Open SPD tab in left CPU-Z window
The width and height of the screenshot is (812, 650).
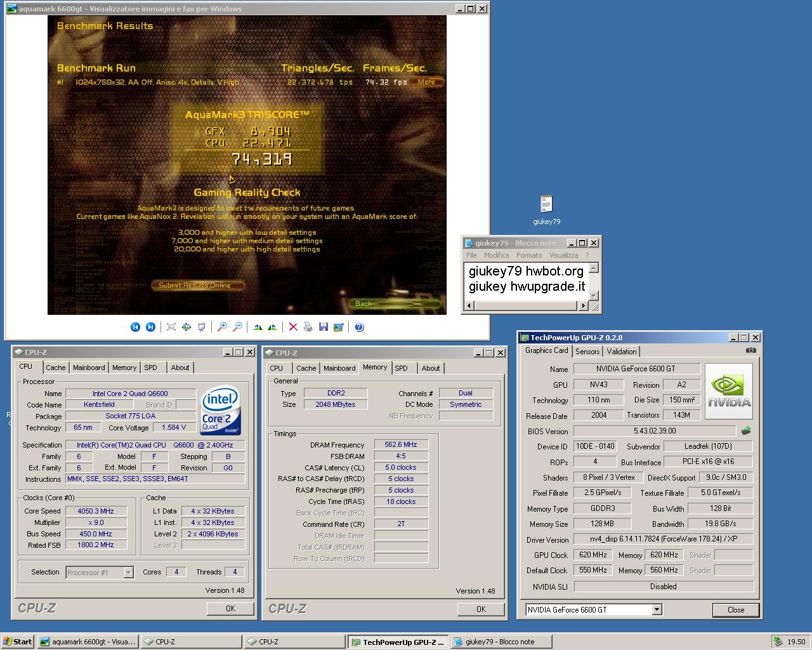point(150,368)
